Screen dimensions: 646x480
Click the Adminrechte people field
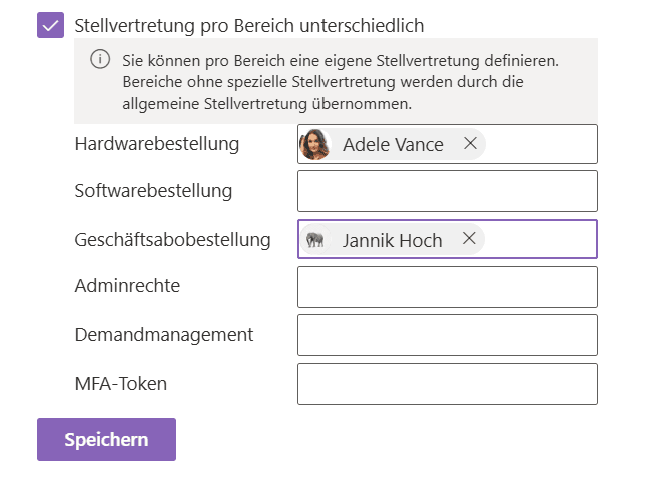pyautogui.click(x=447, y=287)
